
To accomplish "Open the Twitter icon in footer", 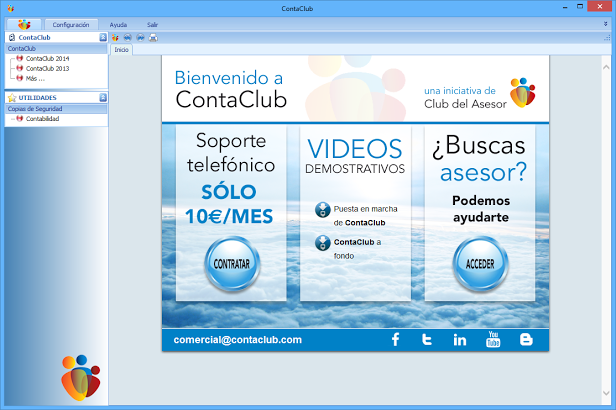I will click(x=427, y=339).
